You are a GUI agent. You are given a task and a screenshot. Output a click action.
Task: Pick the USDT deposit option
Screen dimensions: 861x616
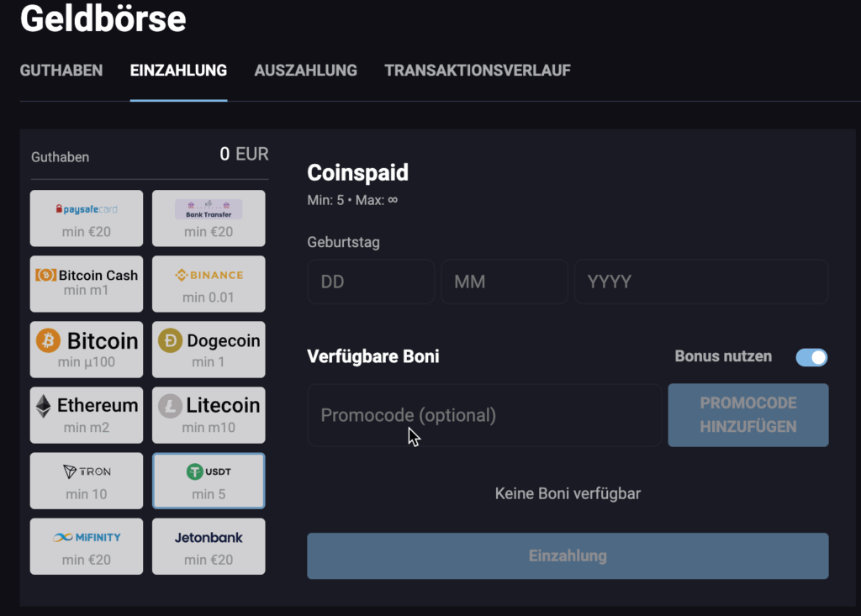208,480
